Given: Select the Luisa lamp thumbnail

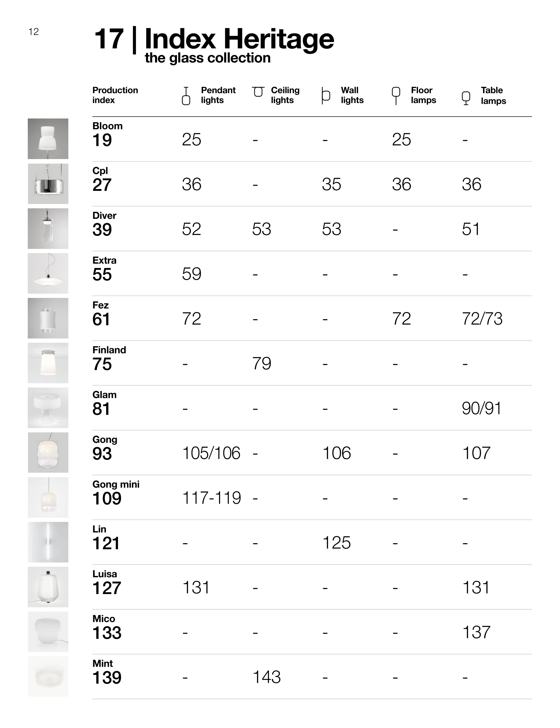Looking at the screenshot, I should pyautogui.click(x=48, y=587).
